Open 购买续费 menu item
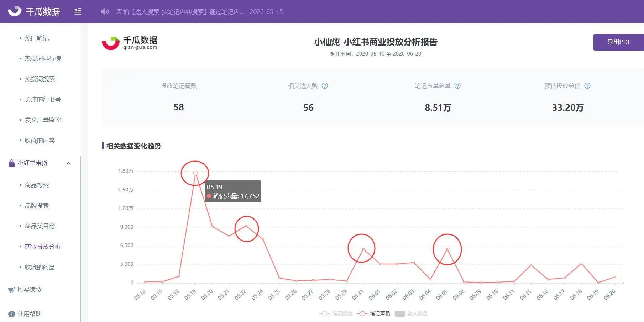The height and width of the screenshot is (322, 644). [30, 290]
